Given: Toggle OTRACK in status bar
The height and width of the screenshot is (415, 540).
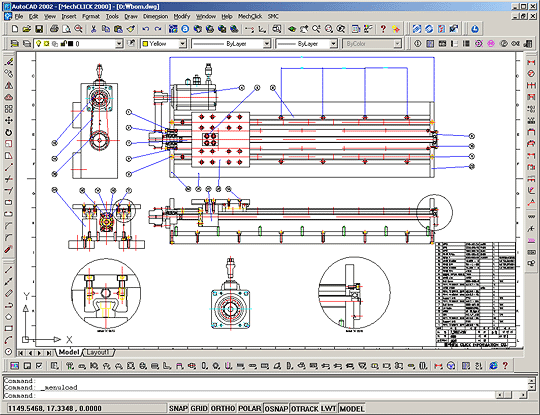Looking at the screenshot, I should point(304,408).
